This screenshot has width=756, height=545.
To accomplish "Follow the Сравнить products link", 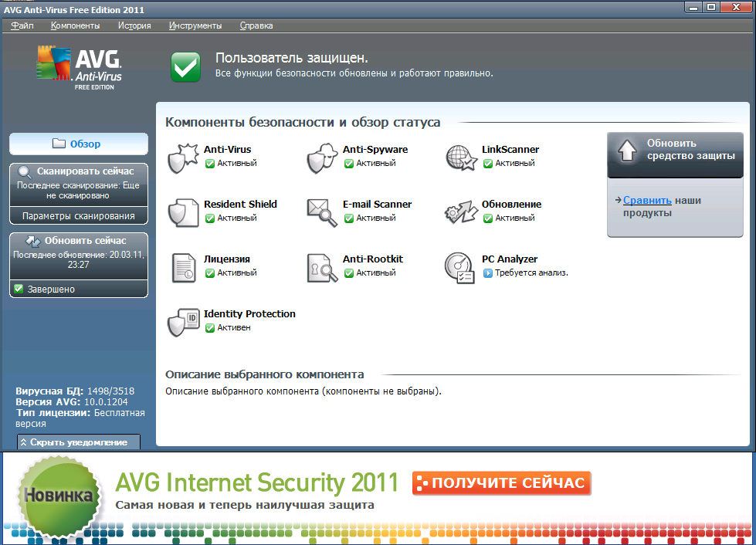I will (647, 200).
